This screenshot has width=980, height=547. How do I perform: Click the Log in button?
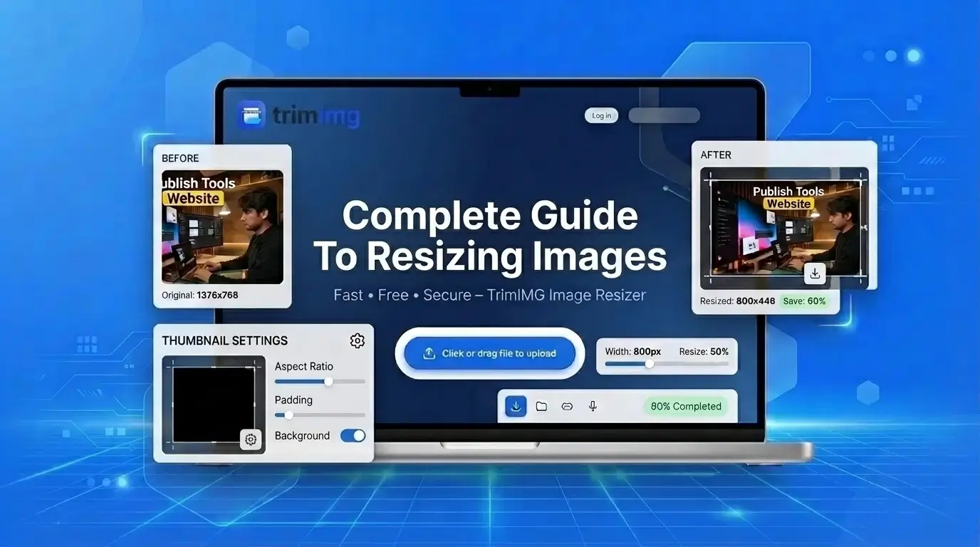[x=602, y=115]
